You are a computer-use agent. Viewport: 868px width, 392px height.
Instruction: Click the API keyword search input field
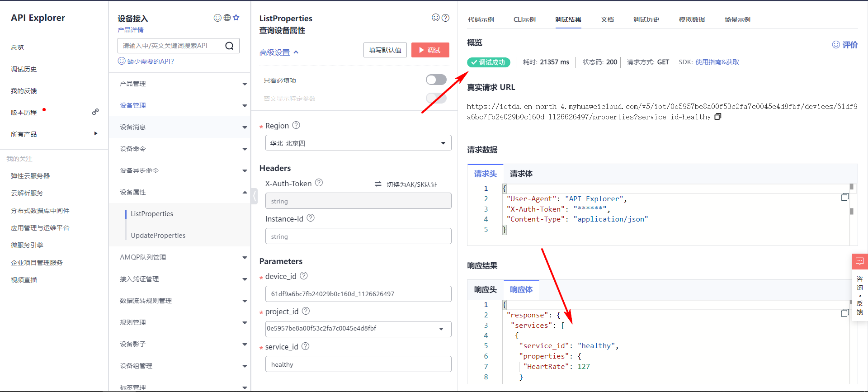point(172,46)
